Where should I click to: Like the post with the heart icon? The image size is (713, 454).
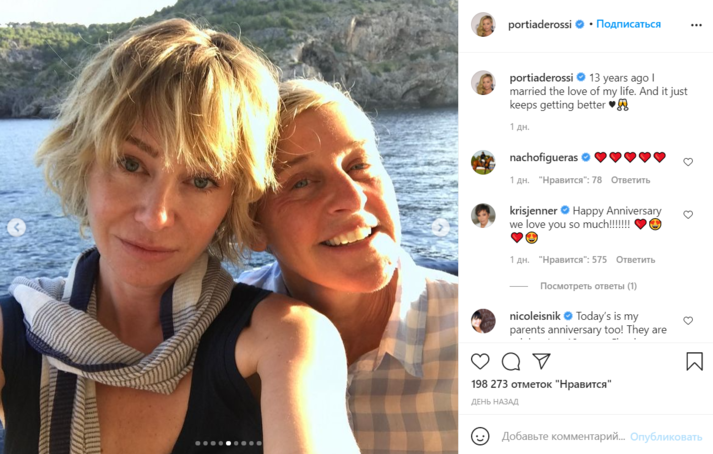480,362
